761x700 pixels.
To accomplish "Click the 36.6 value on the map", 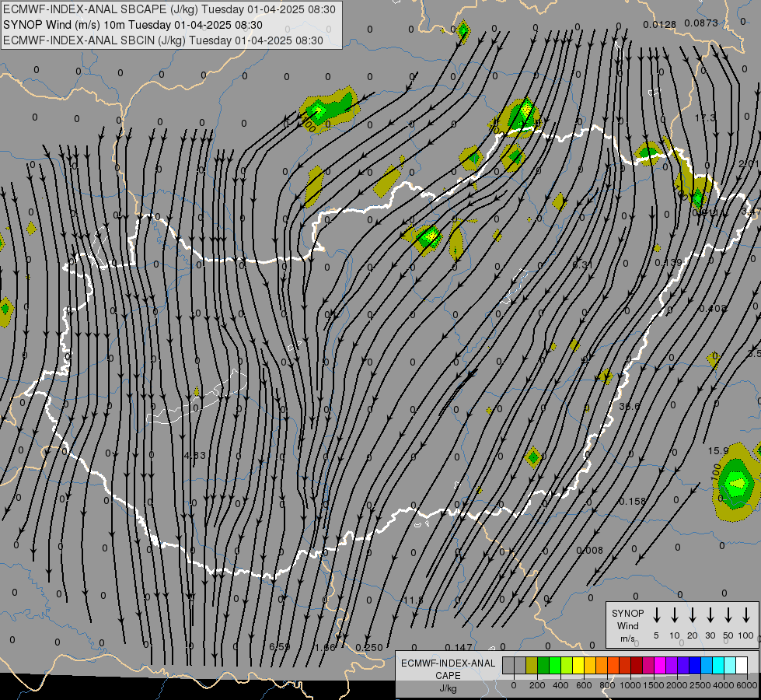I will 630,406.
